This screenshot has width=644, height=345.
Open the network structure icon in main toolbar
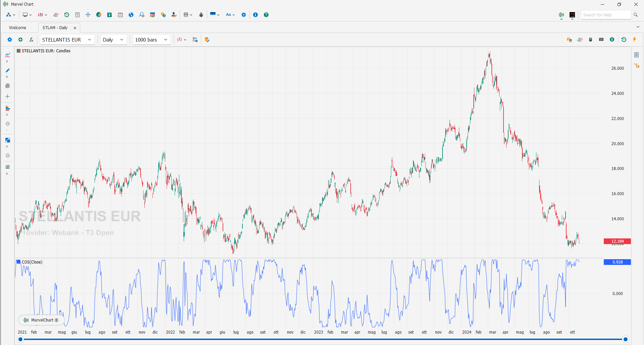[9, 15]
